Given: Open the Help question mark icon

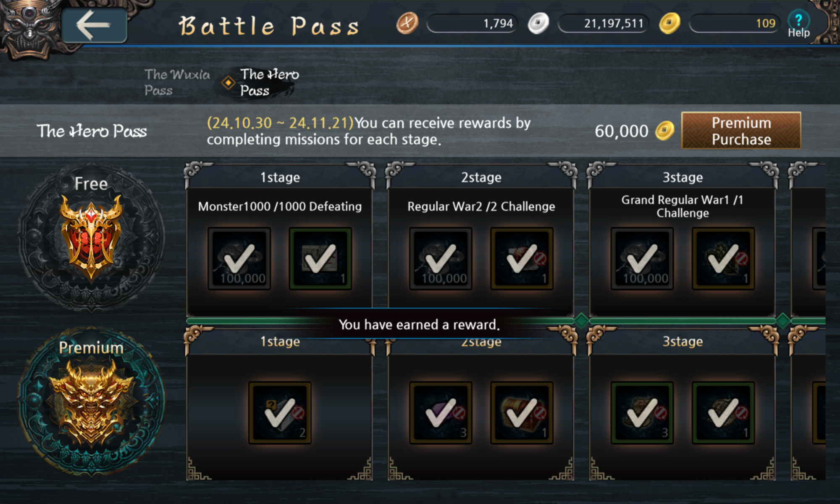Looking at the screenshot, I should [798, 24].
